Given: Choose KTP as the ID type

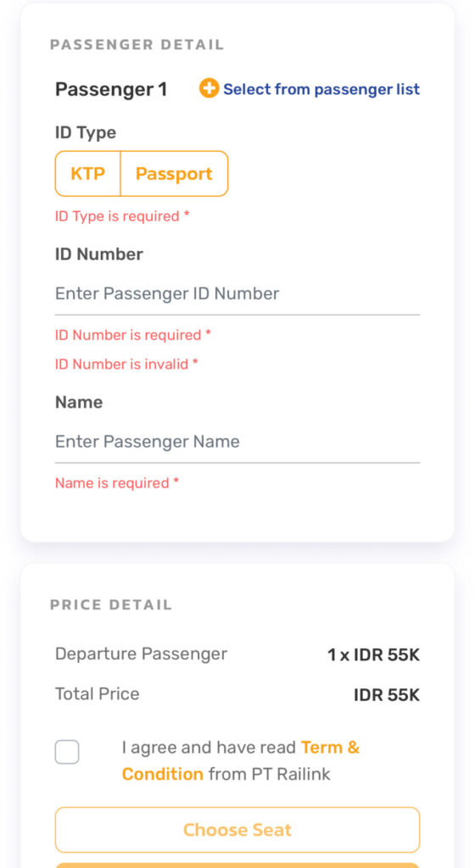Looking at the screenshot, I should tap(87, 174).
